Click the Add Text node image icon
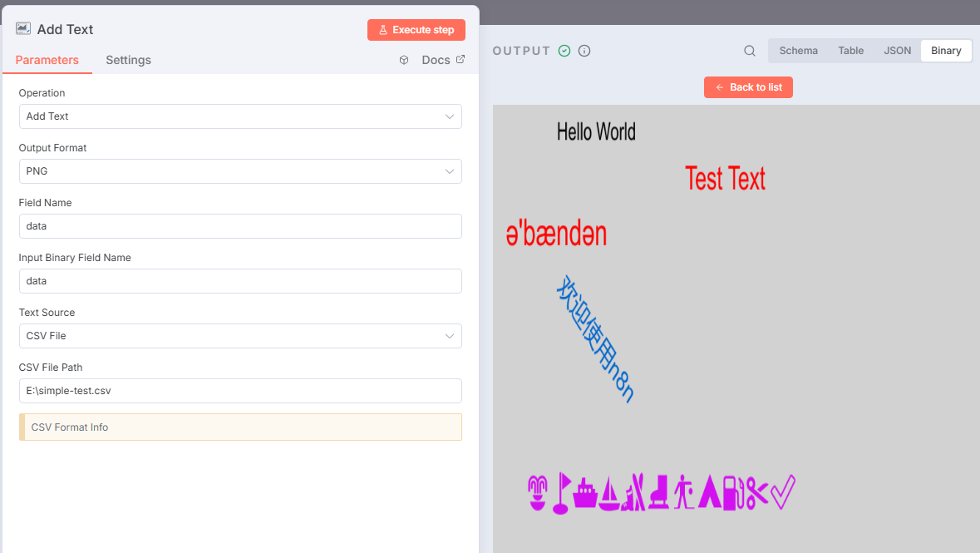The height and width of the screenshot is (553, 980). (23, 29)
